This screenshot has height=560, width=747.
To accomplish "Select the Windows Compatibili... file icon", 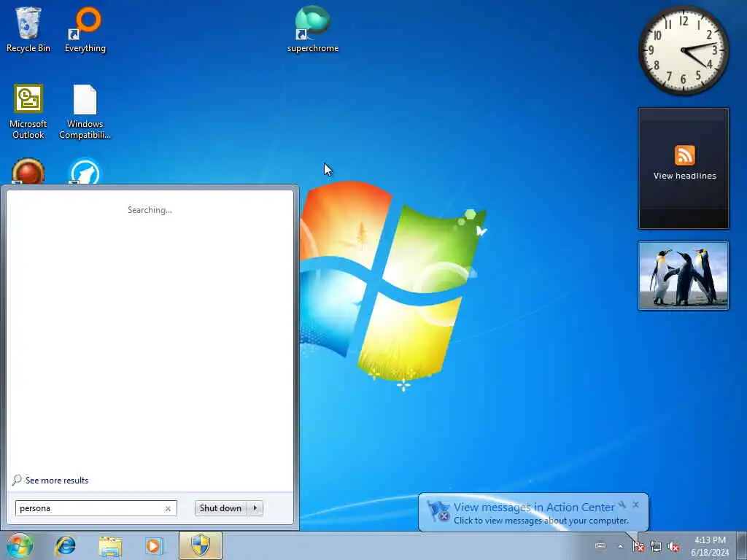I will coord(85,112).
